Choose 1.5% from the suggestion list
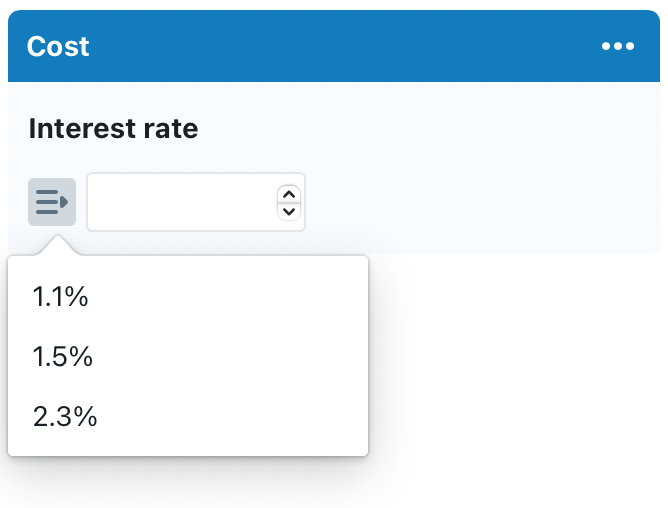The image size is (668, 508). click(x=63, y=357)
